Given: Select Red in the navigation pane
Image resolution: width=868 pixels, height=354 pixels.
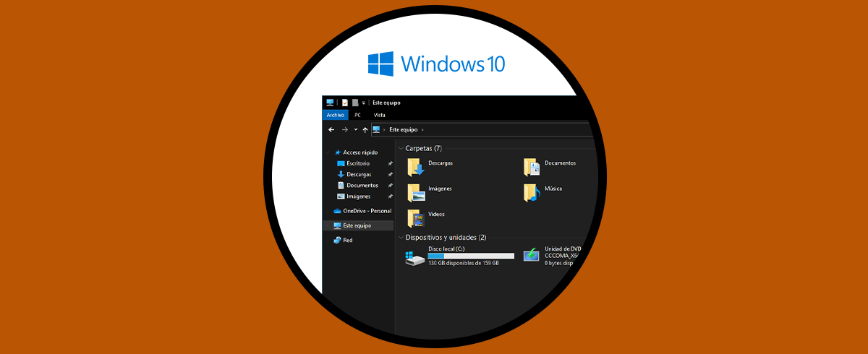Looking at the screenshot, I should click(x=348, y=240).
